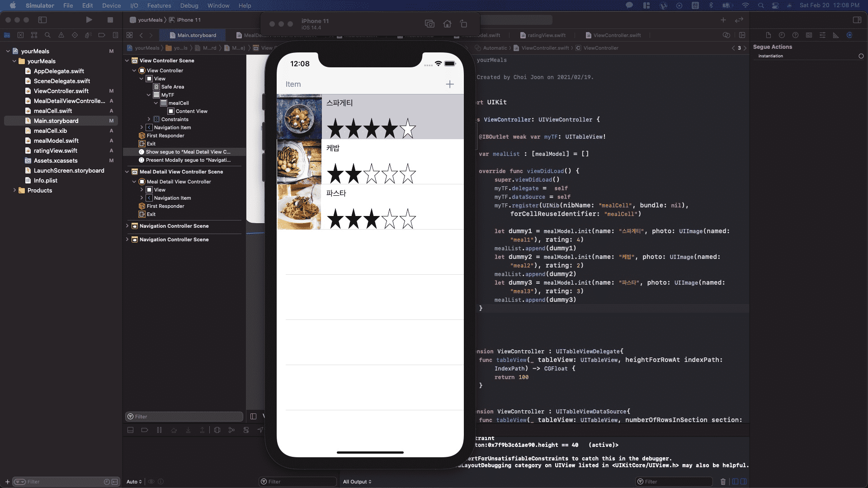Screen dimensions: 868x488
Task: Select mealModel.swift in project navigator
Action: point(56,141)
